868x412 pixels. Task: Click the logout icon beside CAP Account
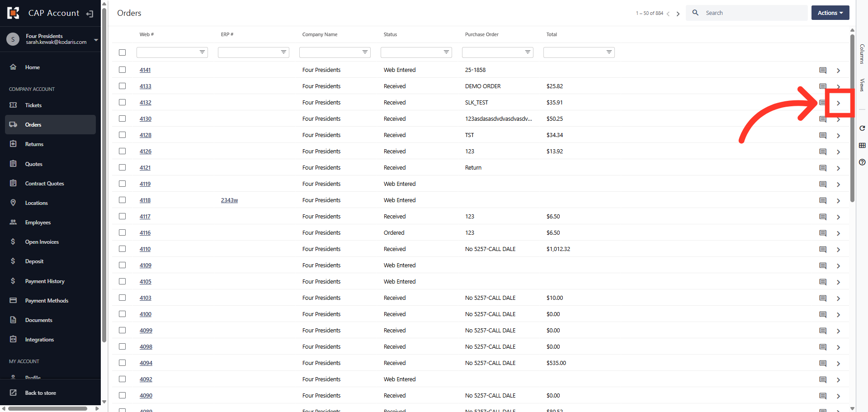click(x=90, y=14)
